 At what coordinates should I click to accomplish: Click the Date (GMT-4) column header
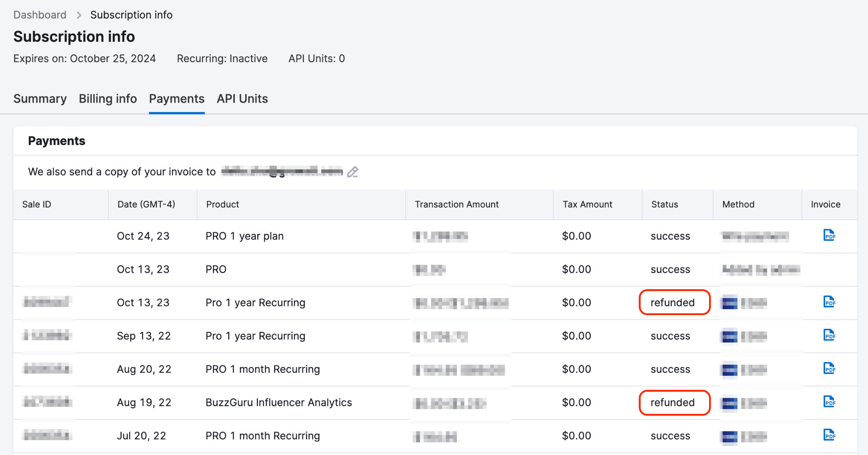146,204
